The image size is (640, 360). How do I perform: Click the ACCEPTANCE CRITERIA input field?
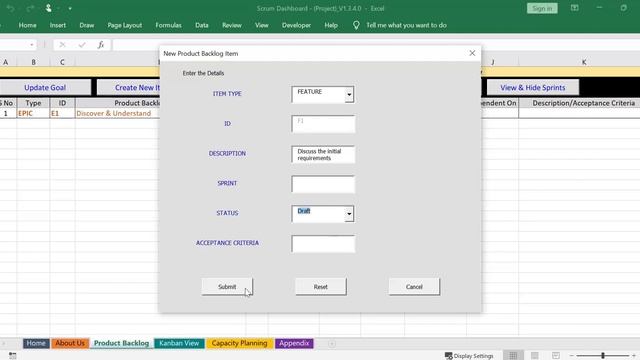click(x=323, y=244)
